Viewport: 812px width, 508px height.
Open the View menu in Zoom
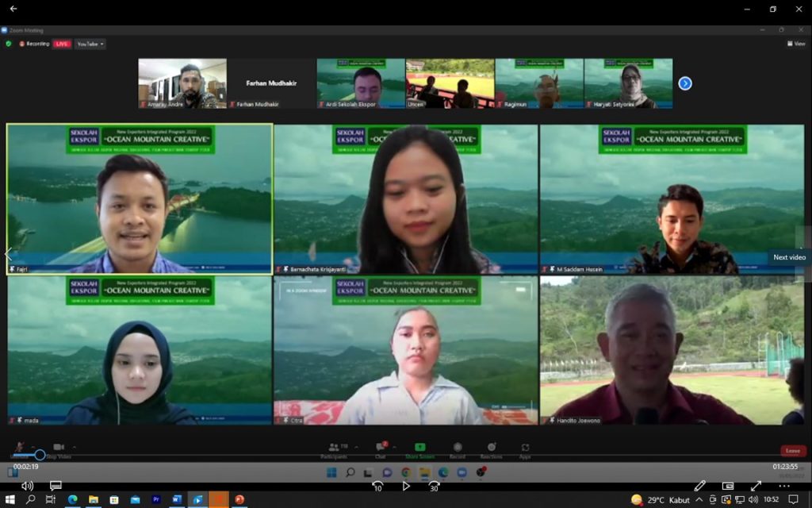pos(796,44)
